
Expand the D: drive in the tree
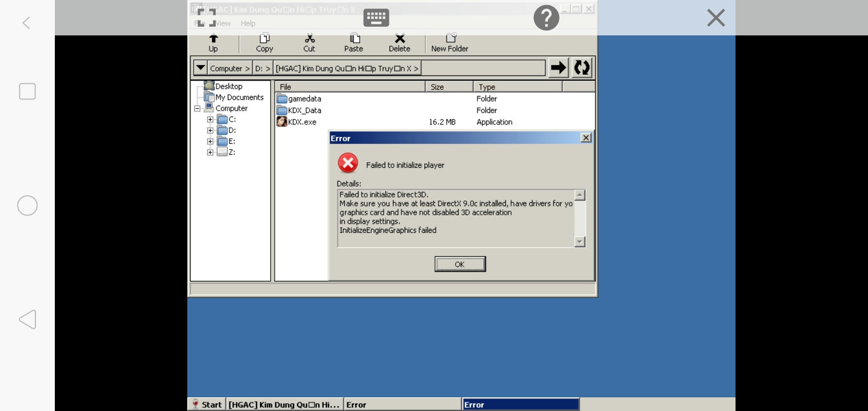[210, 131]
